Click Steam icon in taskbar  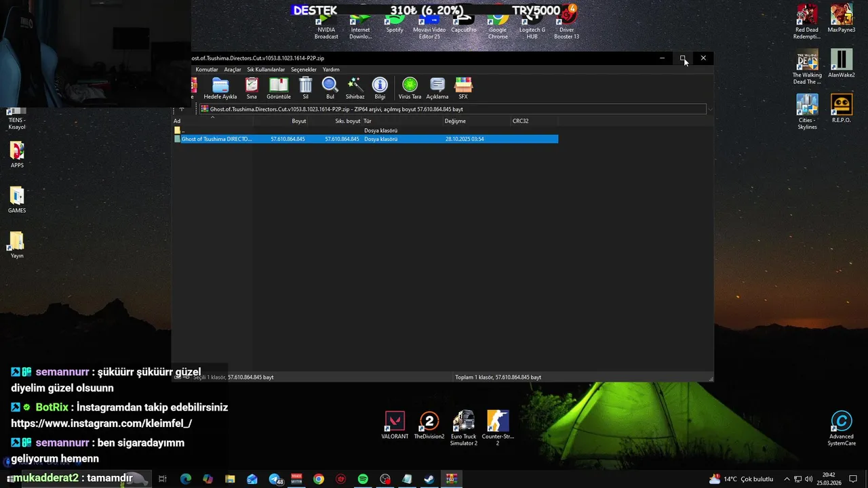click(429, 479)
